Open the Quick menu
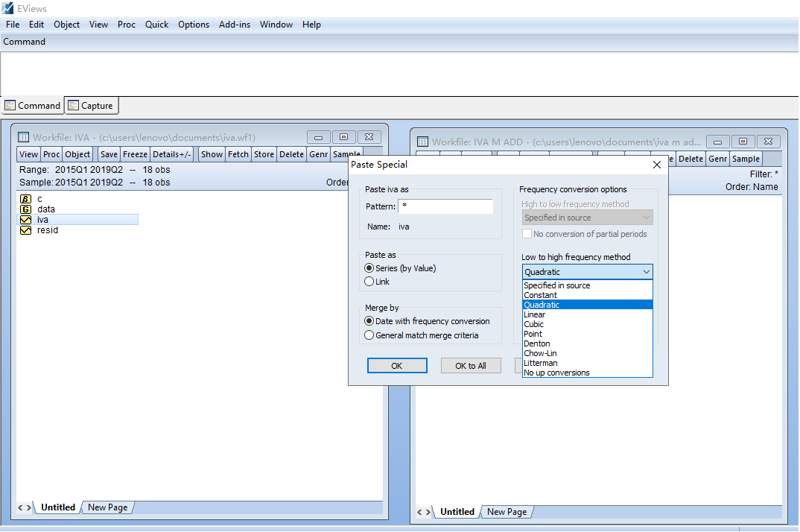 click(156, 25)
